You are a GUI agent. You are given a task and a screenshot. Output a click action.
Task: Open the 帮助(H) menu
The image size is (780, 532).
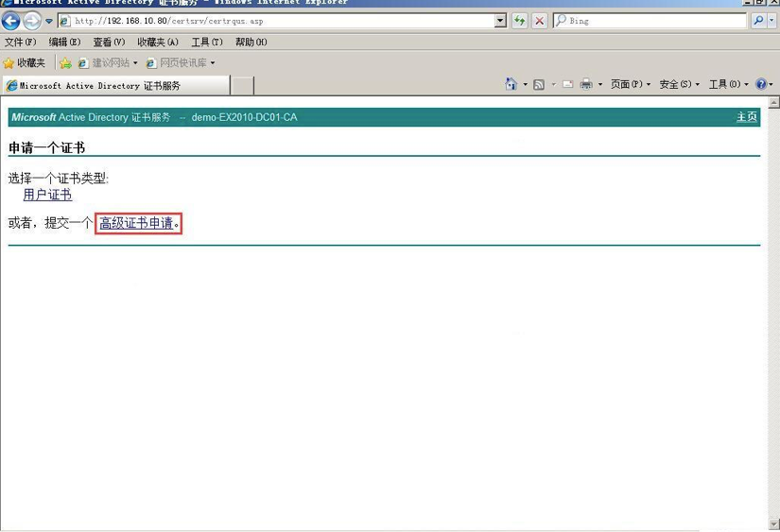point(251,43)
